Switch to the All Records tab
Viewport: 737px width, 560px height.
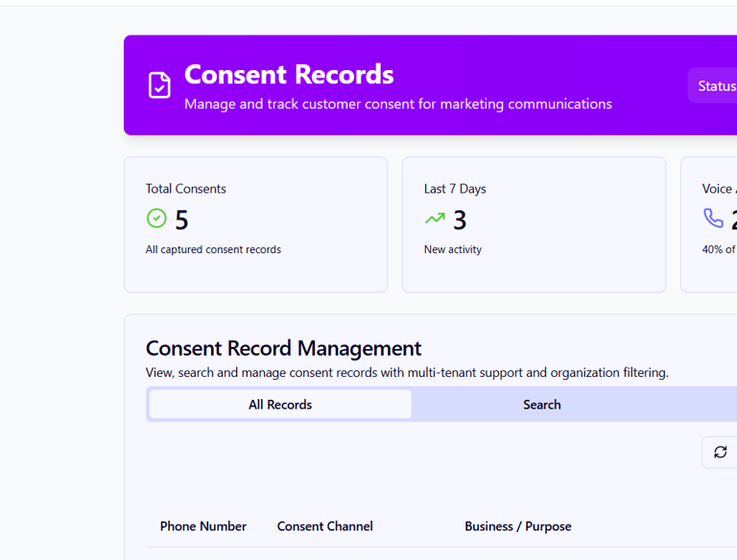pos(280,405)
